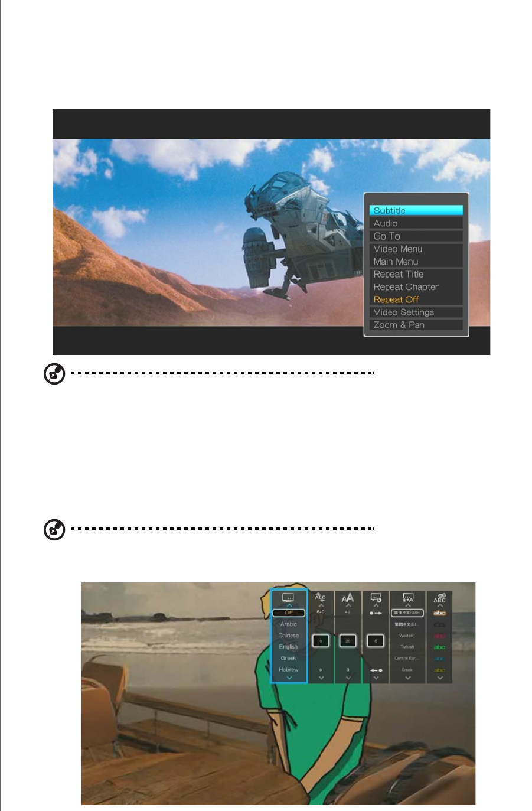Select the highlighted Repeat Off option
Screen dimensions: 532x811
[416, 299]
